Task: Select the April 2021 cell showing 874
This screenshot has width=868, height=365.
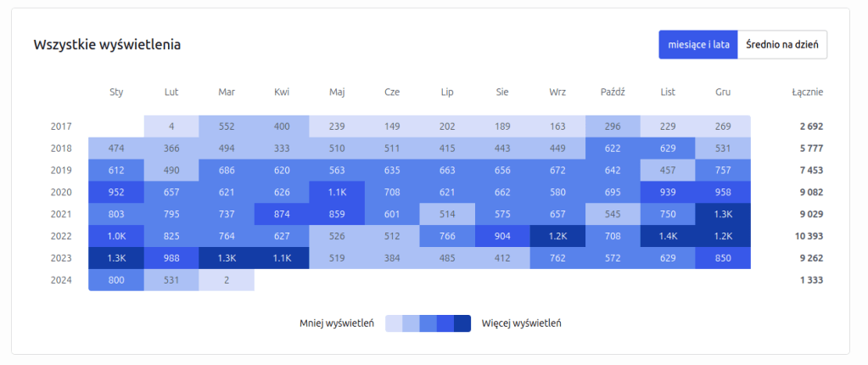Action: tap(282, 214)
